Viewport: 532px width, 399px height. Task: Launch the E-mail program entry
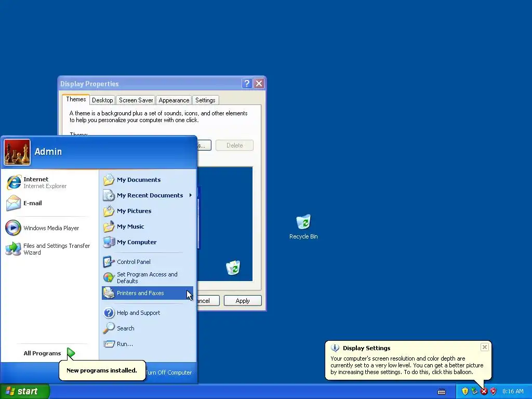[50, 203]
